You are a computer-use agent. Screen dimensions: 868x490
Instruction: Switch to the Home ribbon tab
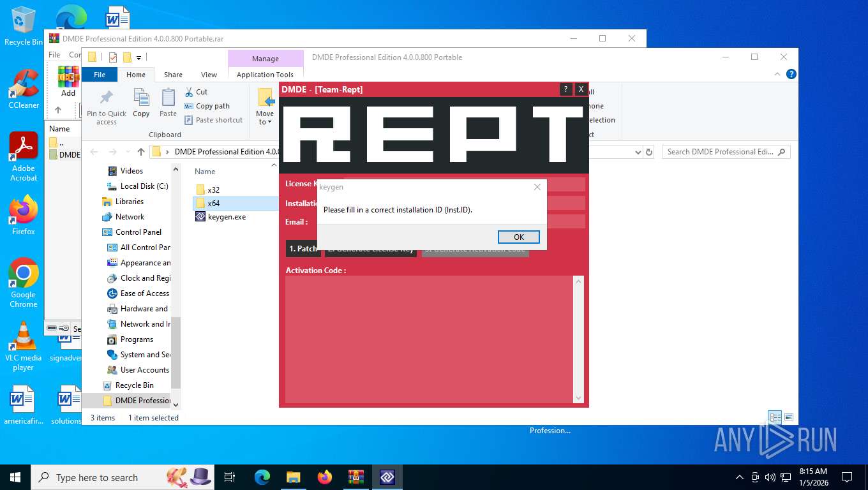point(136,75)
